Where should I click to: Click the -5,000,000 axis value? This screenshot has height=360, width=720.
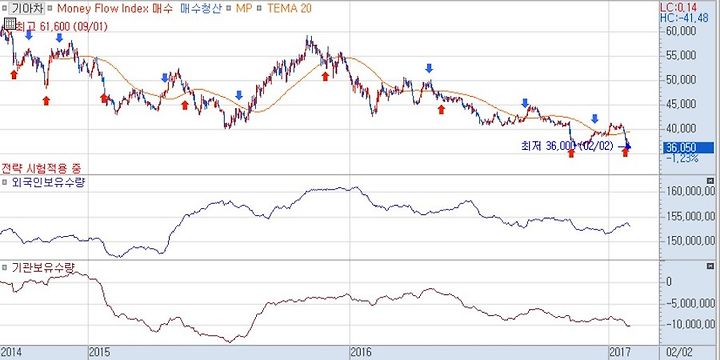(690, 303)
